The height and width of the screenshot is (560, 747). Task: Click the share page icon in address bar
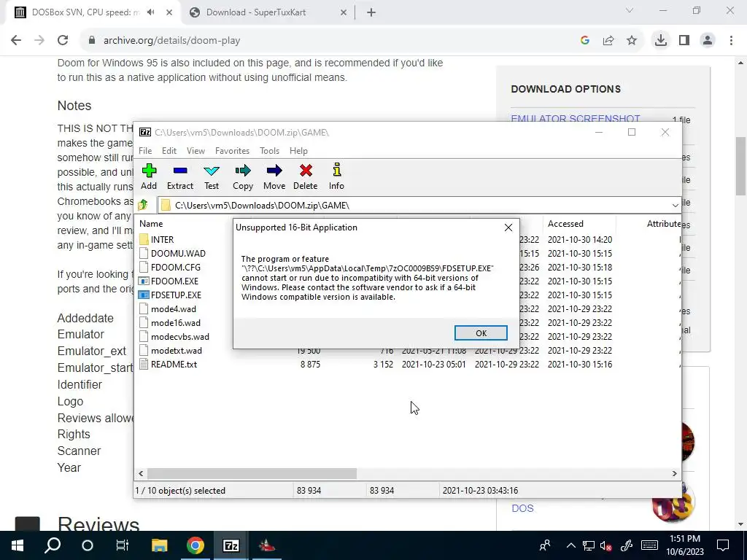[608, 41]
